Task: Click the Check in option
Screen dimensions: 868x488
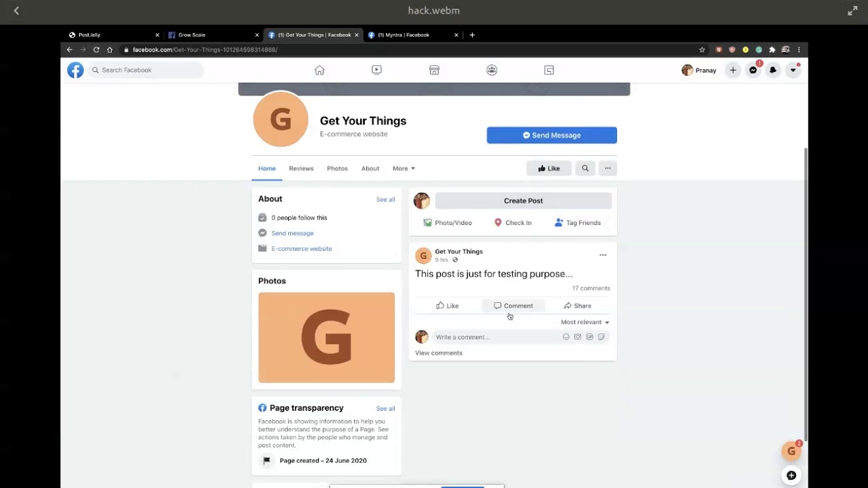Action: [513, 222]
